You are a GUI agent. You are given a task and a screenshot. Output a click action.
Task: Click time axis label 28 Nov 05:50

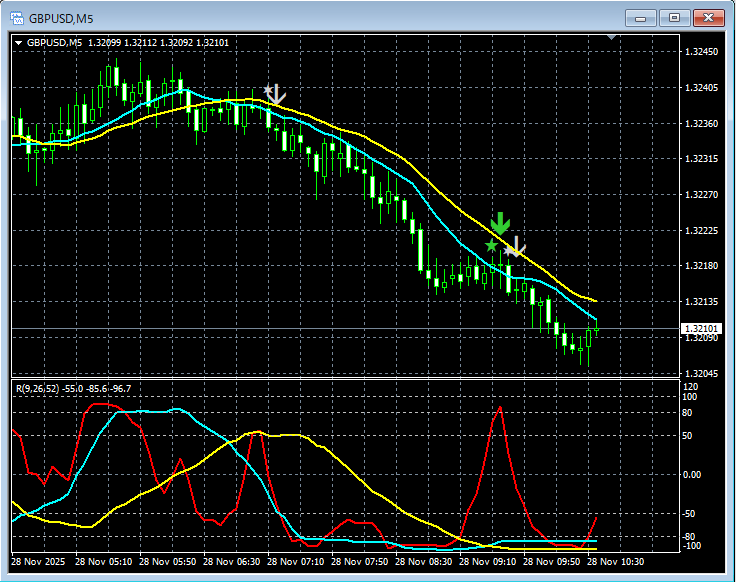pos(168,562)
